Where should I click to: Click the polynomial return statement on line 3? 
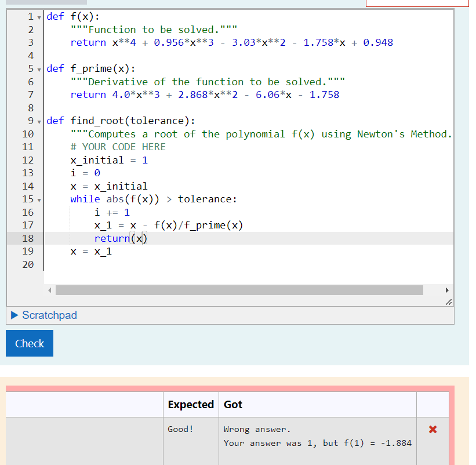(x=232, y=42)
